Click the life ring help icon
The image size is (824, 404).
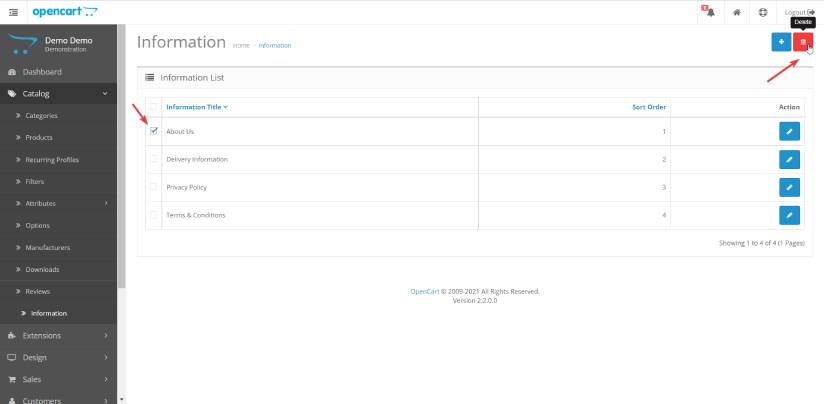pyautogui.click(x=763, y=12)
